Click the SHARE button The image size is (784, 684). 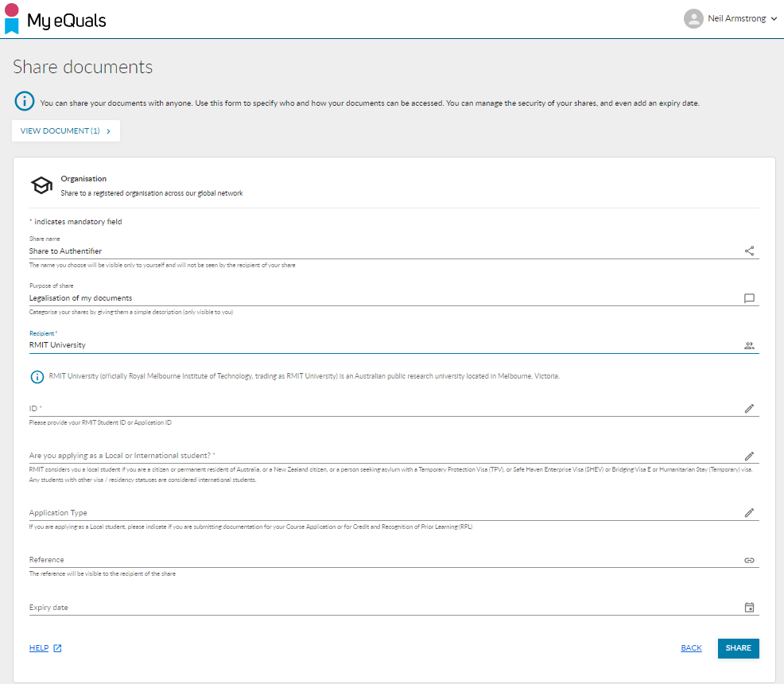coord(738,648)
